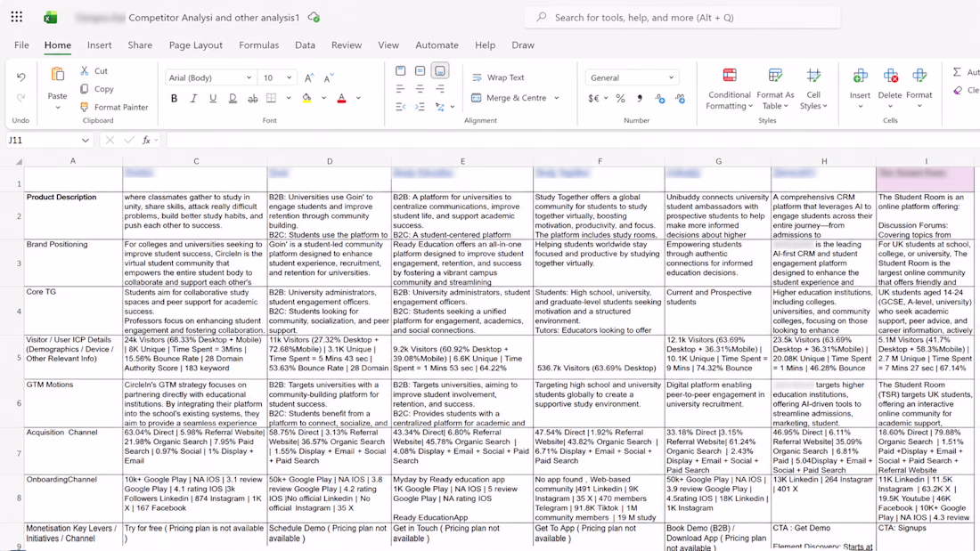Image resolution: width=980 pixels, height=551 pixels.
Task: Toggle Italic formatting
Action: [x=193, y=98]
